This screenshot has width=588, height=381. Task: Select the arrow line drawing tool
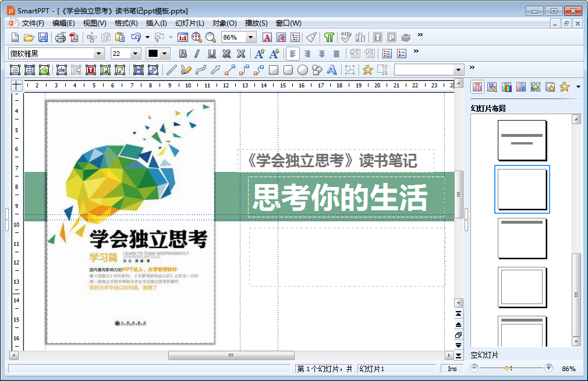pos(215,70)
